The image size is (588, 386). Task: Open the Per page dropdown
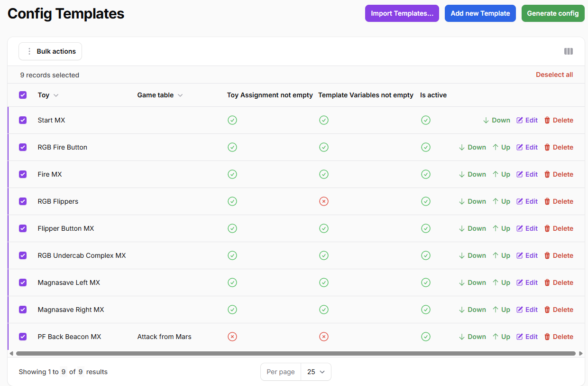pos(315,372)
